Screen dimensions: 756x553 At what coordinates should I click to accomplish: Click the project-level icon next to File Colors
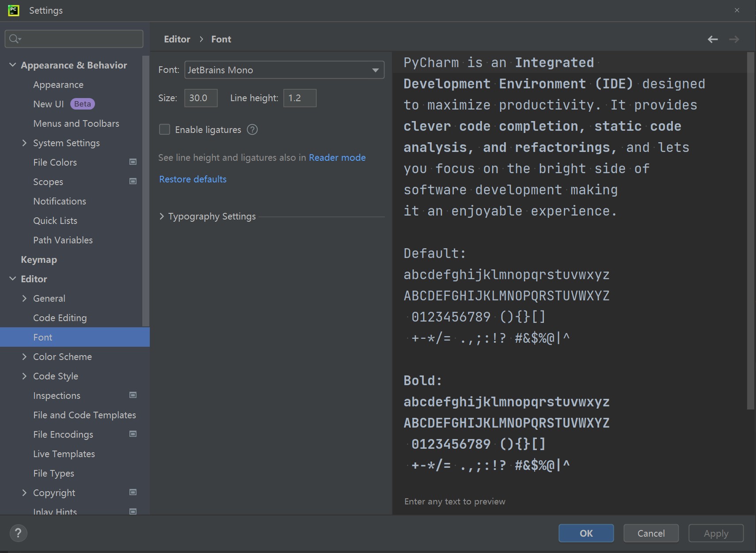coord(133,162)
